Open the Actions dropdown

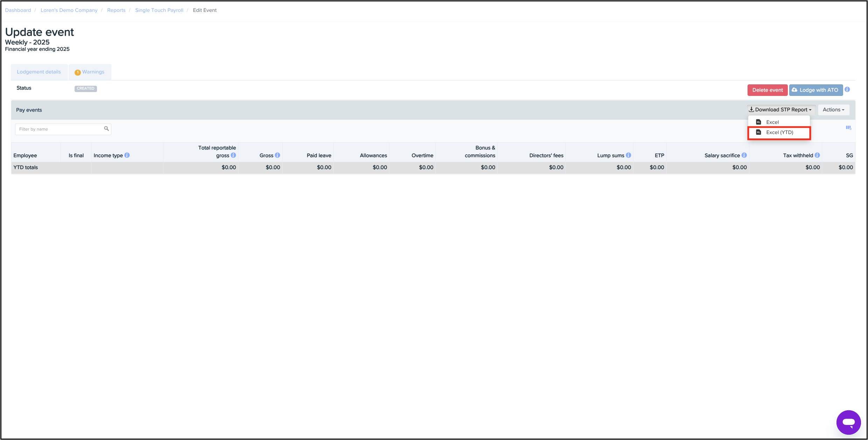pyautogui.click(x=833, y=110)
